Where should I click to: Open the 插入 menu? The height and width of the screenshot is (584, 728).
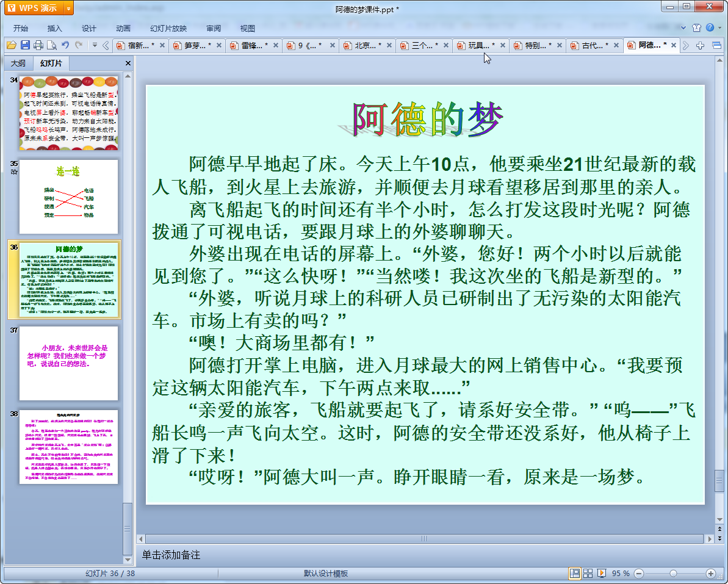pyautogui.click(x=55, y=28)
